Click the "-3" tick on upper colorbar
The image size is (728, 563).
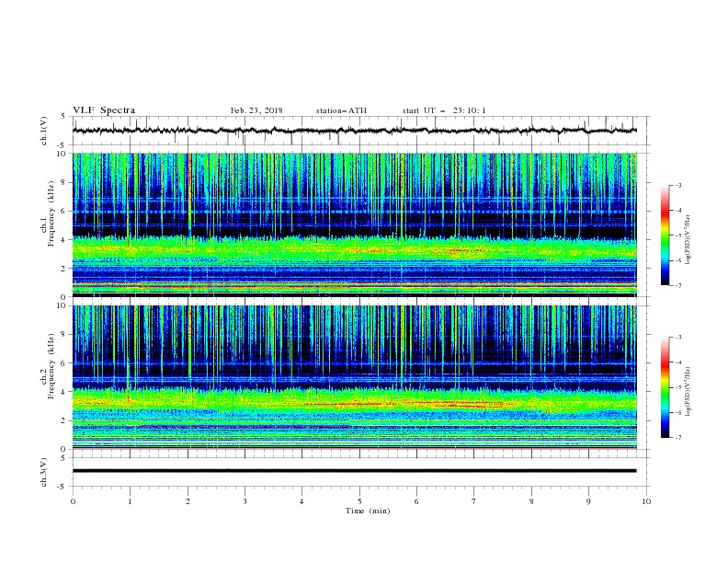(x=678, y=185)
